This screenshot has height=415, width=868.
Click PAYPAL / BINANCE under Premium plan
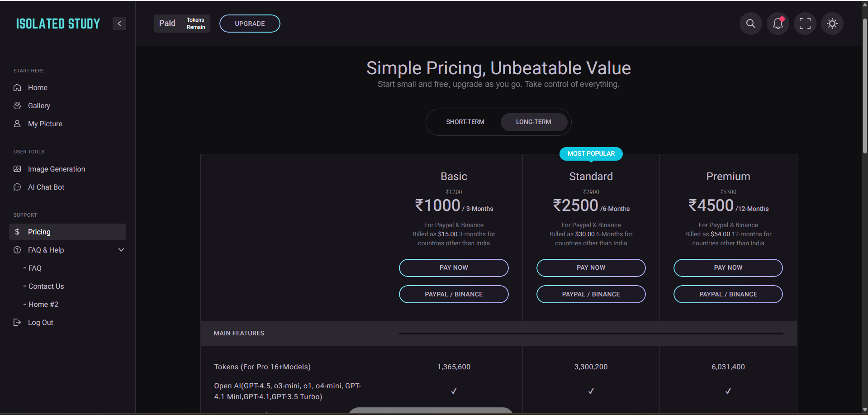pyautogui.click(x=728, y=294)
